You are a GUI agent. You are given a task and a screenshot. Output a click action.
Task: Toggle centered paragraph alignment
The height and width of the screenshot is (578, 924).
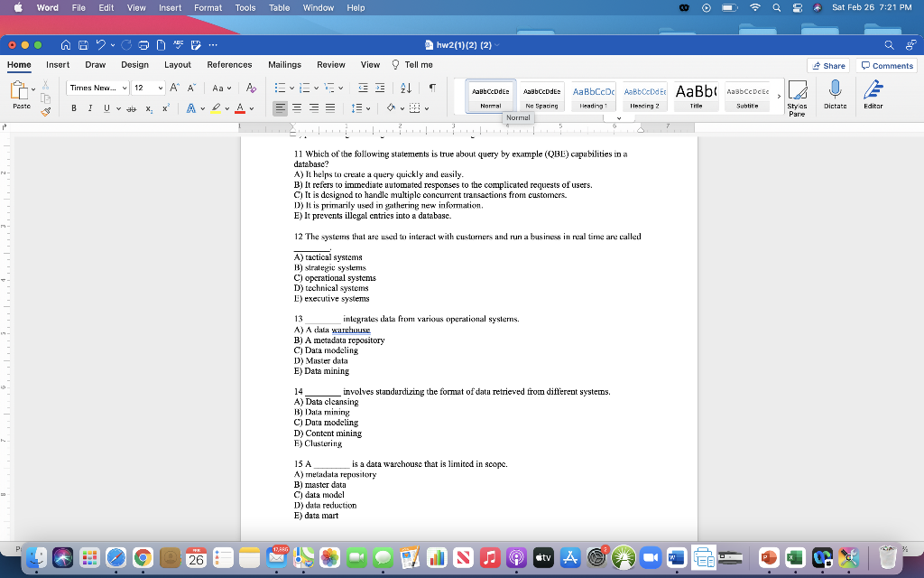pos(296,107)
